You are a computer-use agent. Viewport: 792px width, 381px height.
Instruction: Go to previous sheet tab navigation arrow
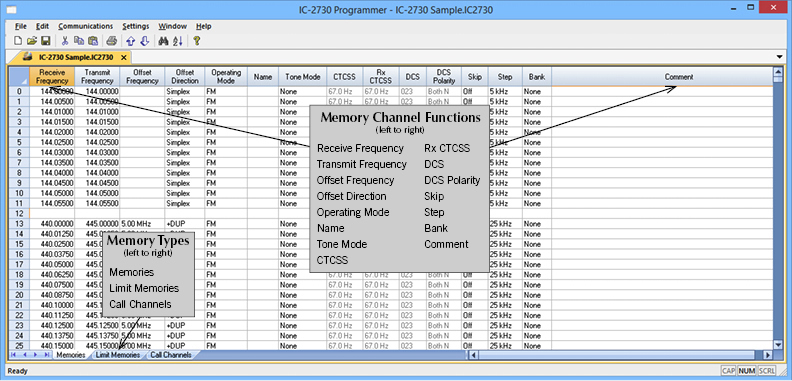25,355
